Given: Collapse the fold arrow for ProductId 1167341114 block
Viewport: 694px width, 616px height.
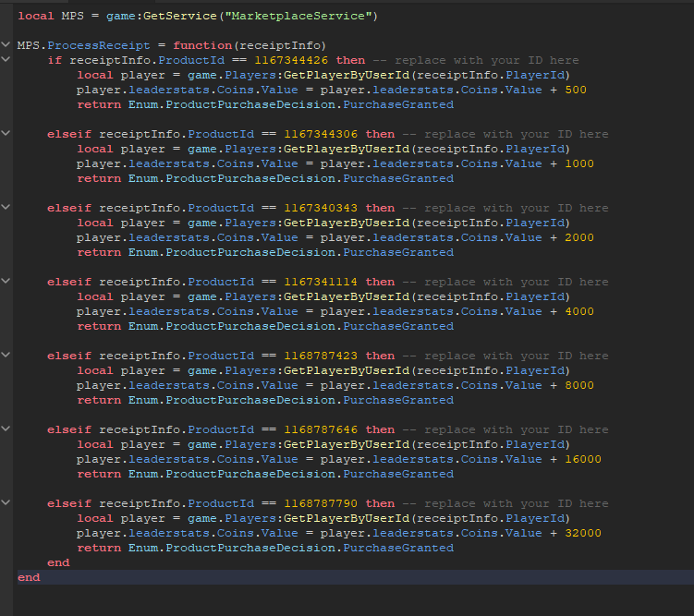Looking at the screenshot, I should [6, 281].
